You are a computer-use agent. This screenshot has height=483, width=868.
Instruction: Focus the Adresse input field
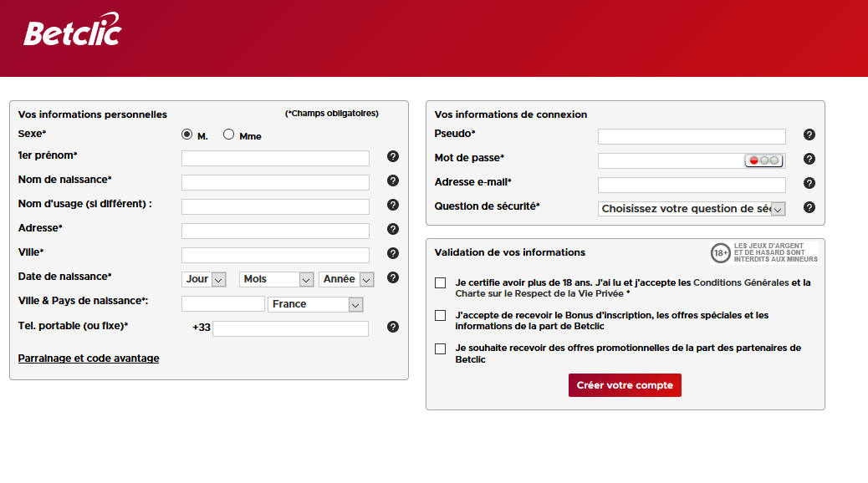pos(275,231)
